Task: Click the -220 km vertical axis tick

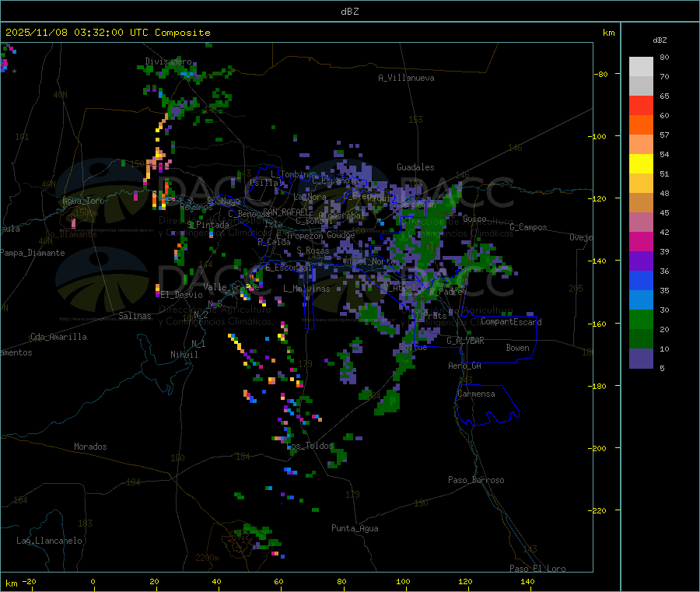Action: point(598,511)
